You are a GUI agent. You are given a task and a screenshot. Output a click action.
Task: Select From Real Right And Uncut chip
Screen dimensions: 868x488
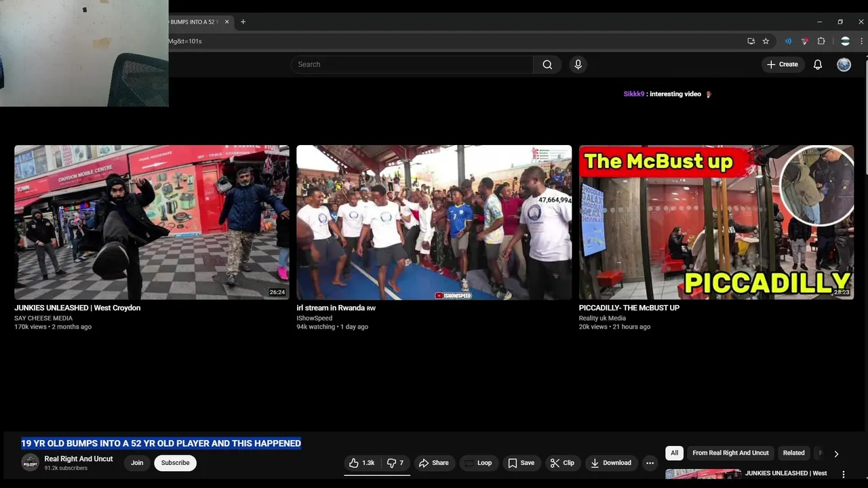coord(730,453)
